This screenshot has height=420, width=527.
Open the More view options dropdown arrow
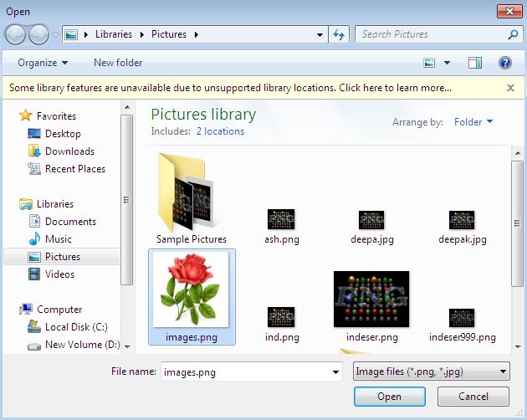coord(447,63)
